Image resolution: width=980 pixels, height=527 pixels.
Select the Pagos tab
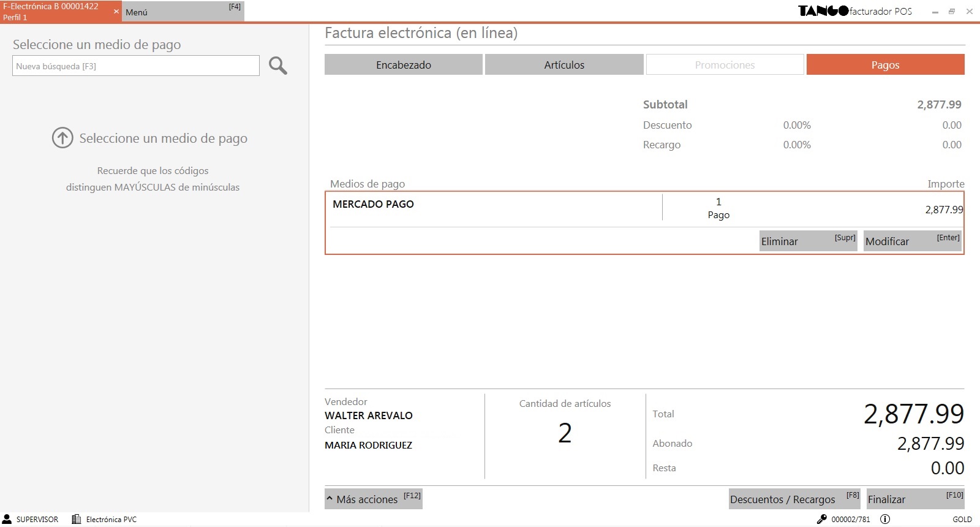point(885,65)
